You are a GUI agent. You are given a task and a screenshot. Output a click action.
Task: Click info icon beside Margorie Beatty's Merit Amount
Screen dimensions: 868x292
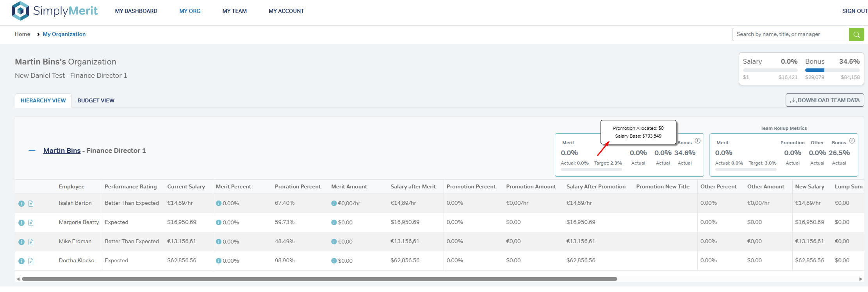click(334, 222)
